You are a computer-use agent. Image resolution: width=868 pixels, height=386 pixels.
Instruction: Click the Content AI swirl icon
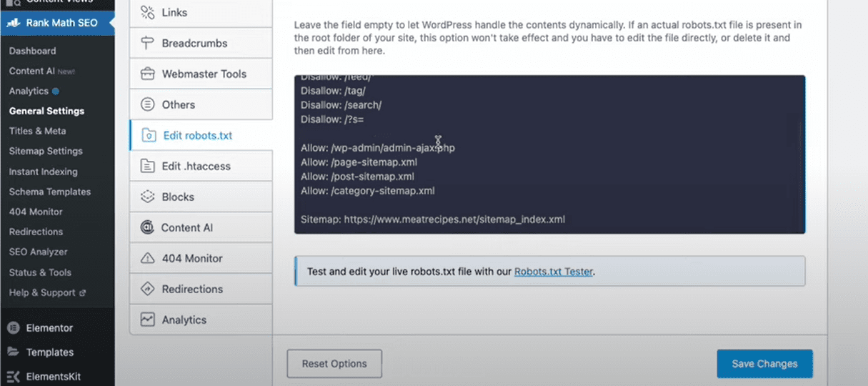[148, 227]
